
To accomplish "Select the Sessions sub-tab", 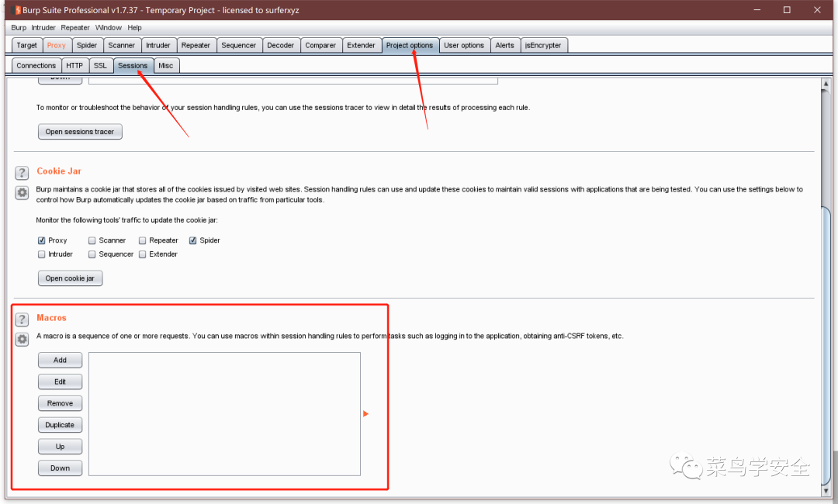I will pos(133,66).
